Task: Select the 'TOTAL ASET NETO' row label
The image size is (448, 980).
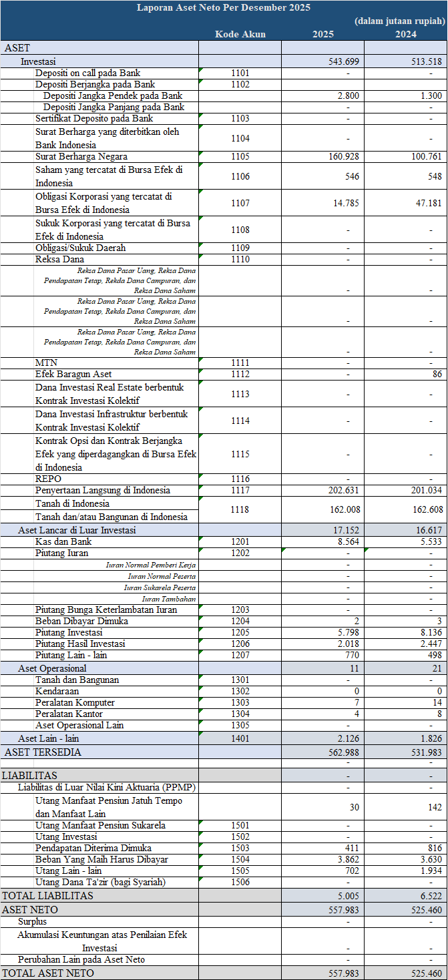Action: pyautogui.click(x=48, y=973)
